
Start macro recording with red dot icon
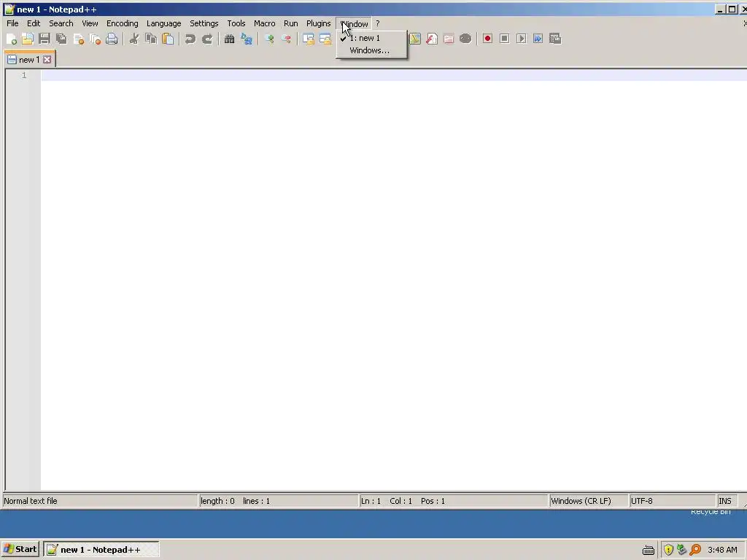[x=487, y=39]
